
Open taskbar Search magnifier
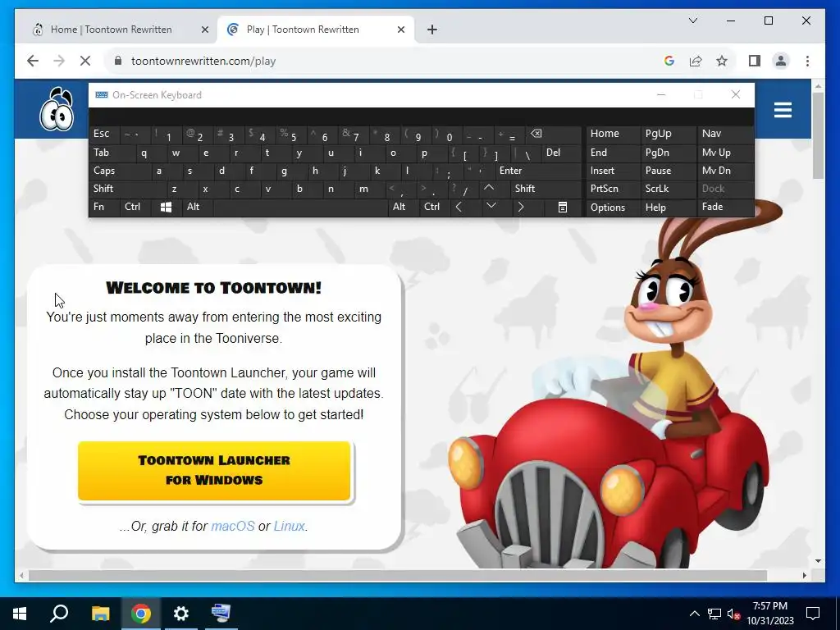pyautogui.click(x=59, y=614)
